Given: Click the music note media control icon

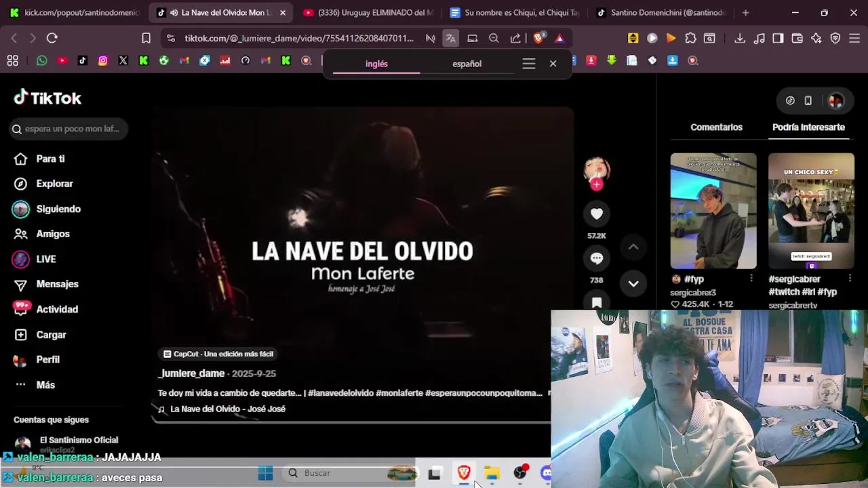Looking at the screenshot, I should tap(759, 38).
